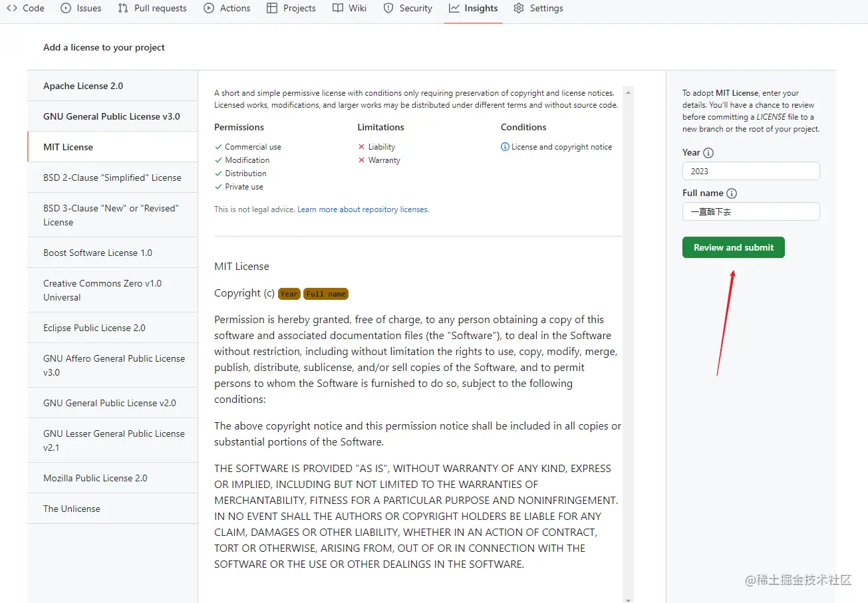Click the red X beside Liability
868x603 pixels.
click(362, 147)
